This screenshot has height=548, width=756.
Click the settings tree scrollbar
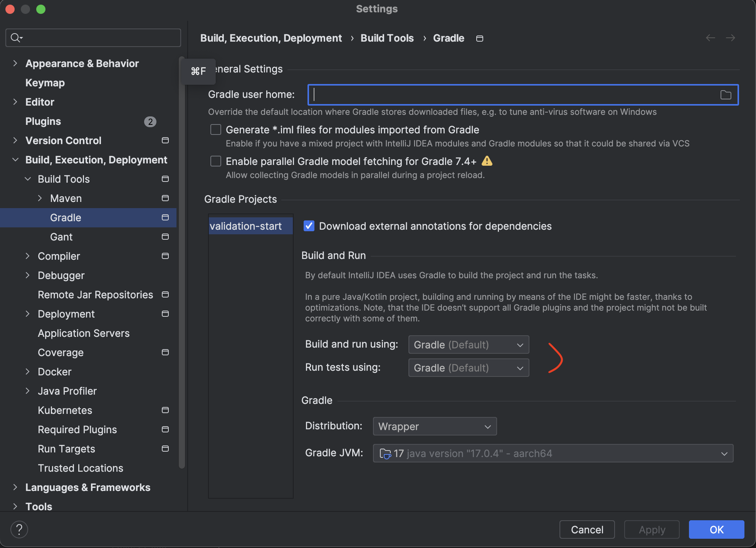pyautogui.click(x=182, y=262)
